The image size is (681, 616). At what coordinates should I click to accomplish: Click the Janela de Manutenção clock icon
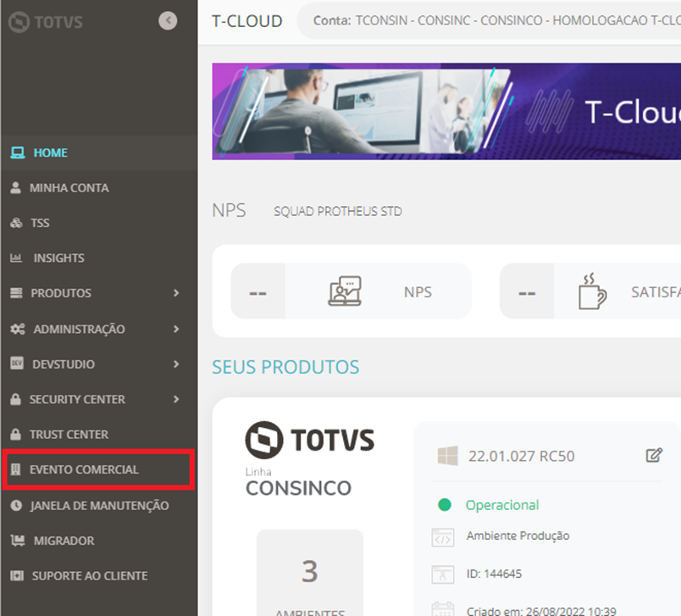(16, 505)
